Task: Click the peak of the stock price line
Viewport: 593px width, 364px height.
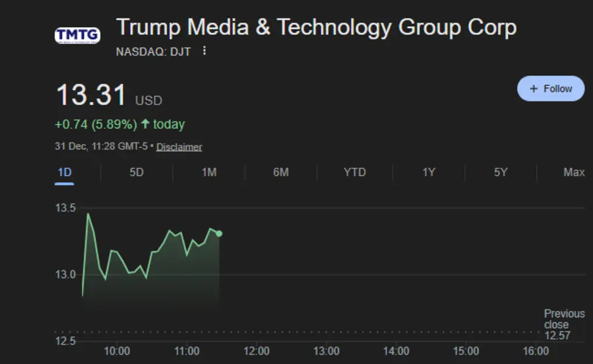Action: coord(88,215)
